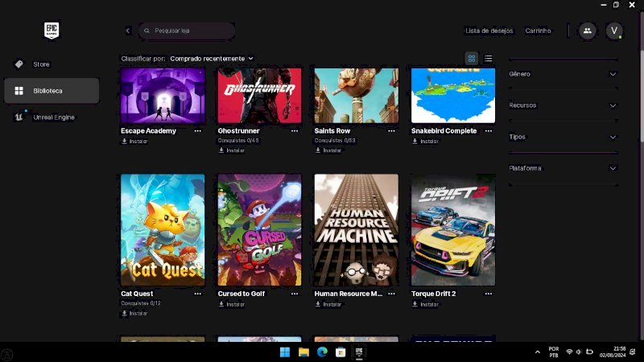Click Epic Games Launcher taskbar icon
Image resolution: width=644 pixels, height=362 pixels.
(359, 352)
